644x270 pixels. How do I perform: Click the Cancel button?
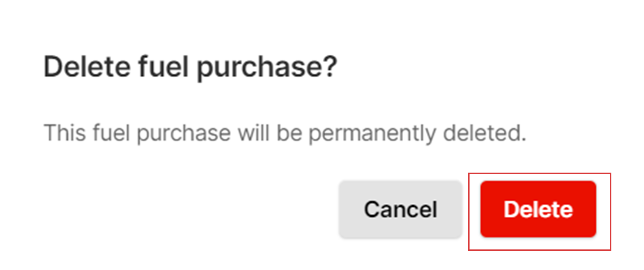click(400, 209)
